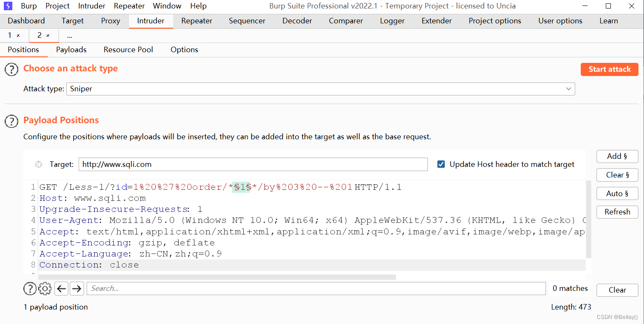The image size is (644, 324).
Task: Open the User options tab
Action: 560,21
